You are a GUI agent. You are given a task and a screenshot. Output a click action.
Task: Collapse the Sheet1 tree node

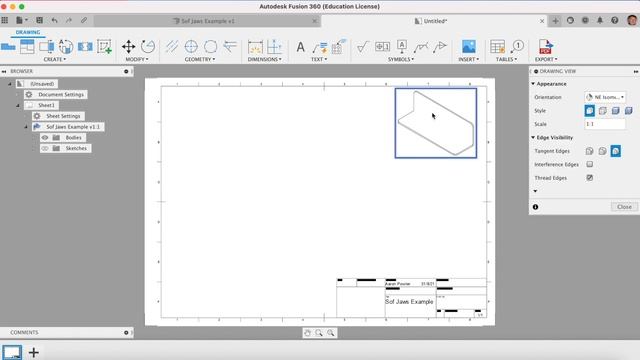point(18,105)
